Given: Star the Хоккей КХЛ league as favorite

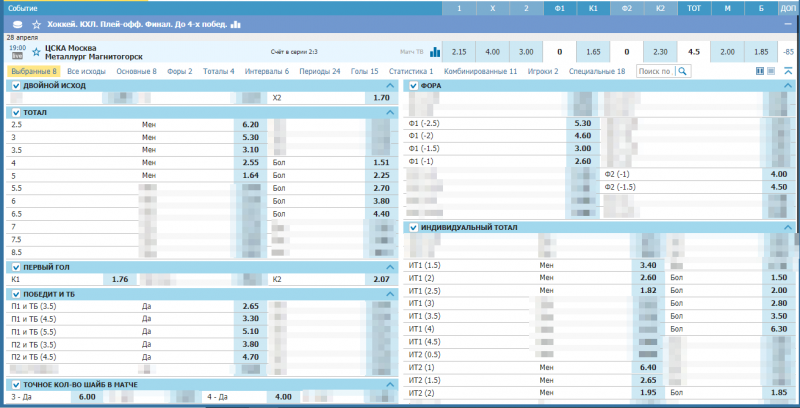Looking at the screenshot, I should (x=37, y=23).
